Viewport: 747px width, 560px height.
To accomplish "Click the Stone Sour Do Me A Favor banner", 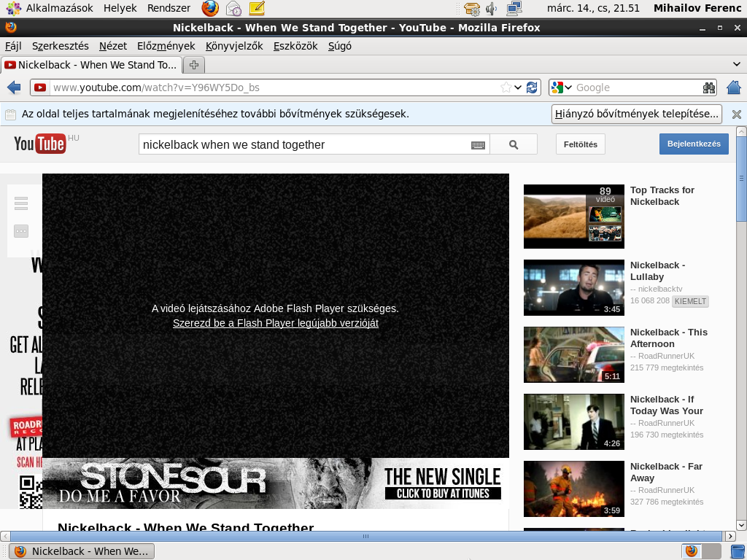I will (x=276, y=483).
